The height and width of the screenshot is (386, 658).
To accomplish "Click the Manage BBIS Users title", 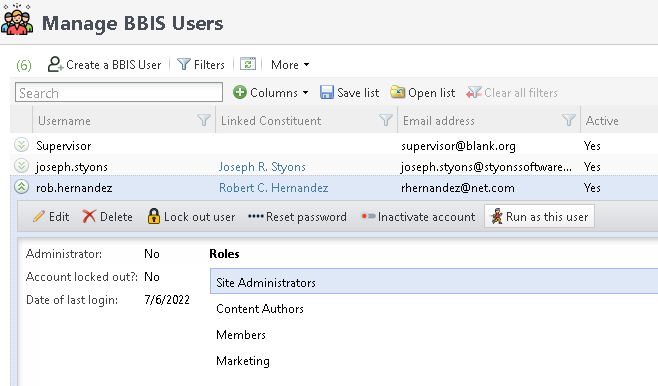I will 133,23.
